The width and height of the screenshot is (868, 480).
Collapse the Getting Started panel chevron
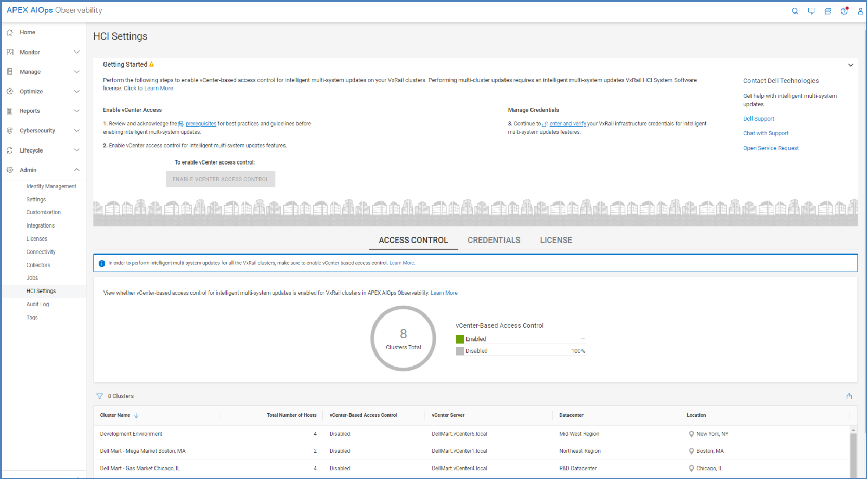click(851, 65)
